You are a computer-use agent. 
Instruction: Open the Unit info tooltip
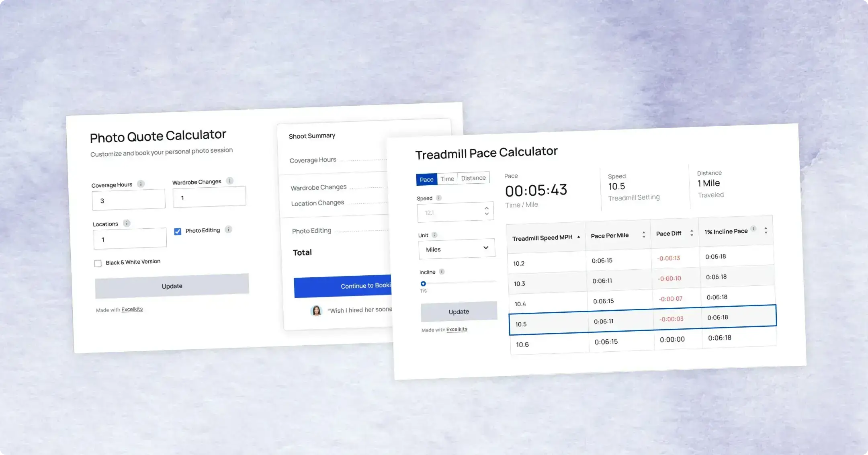click(x=434, y=235)
